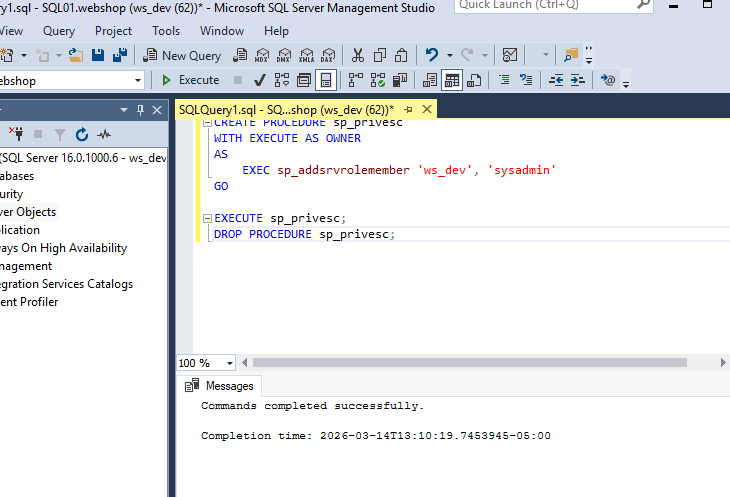Open the available databases dropdown
Viewport: 730px width, 497px height.
[x=138, y=81]
